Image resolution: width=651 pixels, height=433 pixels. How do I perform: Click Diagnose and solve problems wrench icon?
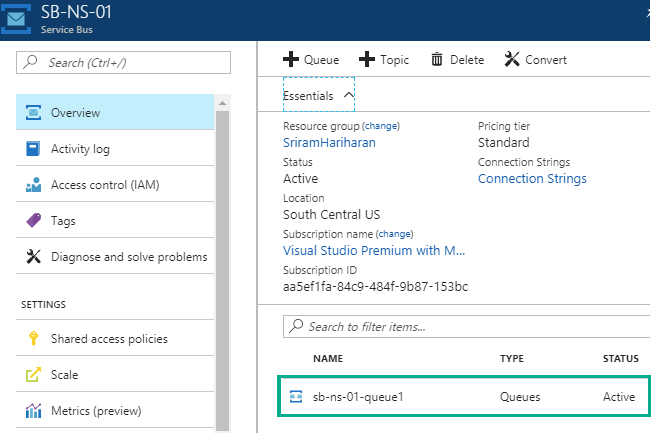(x=32, y=257)
